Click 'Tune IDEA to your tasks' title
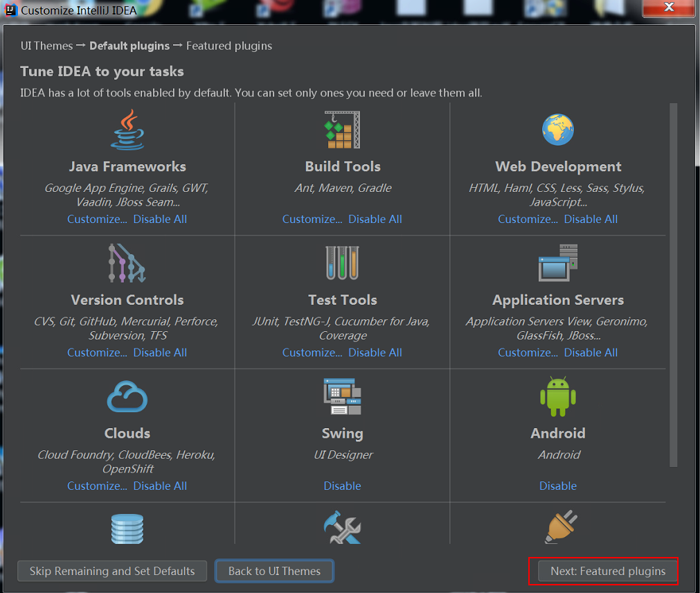 102,71
